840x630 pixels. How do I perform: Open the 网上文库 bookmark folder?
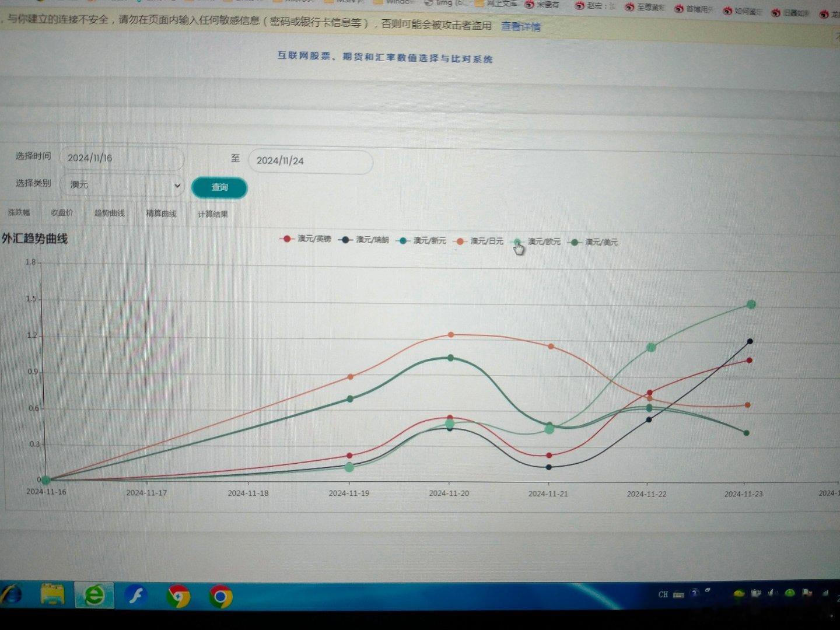[496, 3]
